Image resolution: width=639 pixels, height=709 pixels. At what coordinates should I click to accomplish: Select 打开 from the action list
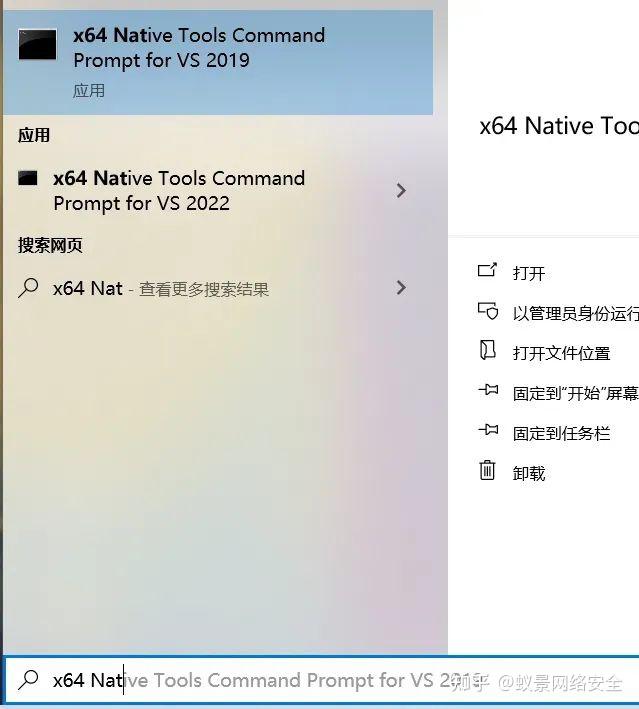529,273
